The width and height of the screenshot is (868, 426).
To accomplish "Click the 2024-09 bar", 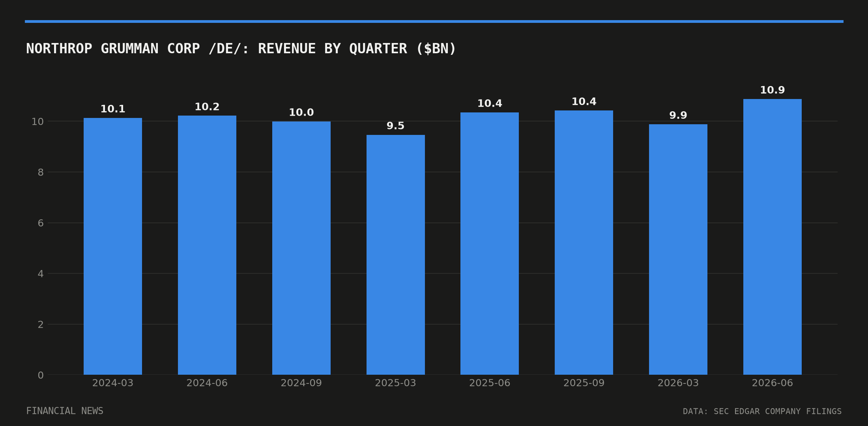I will (301, 248).
